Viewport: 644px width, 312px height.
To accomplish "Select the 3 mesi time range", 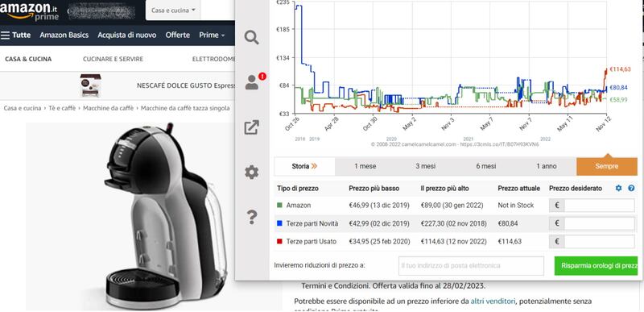I will (x=426, y=166).
